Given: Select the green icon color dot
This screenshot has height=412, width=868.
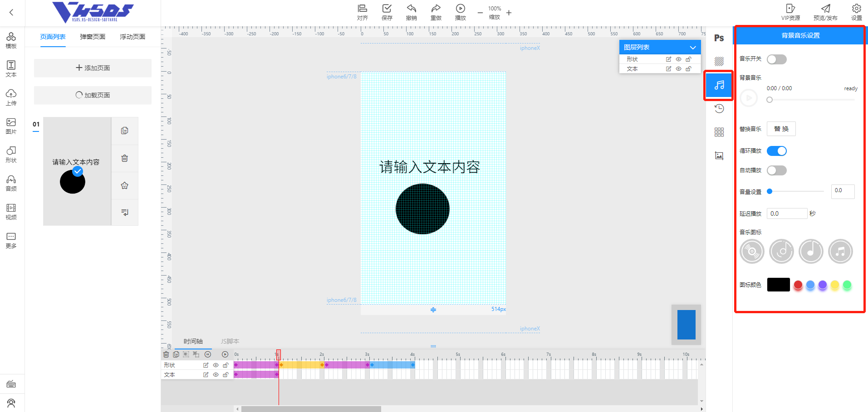Looking at the screenshot, I should (847, 285).
